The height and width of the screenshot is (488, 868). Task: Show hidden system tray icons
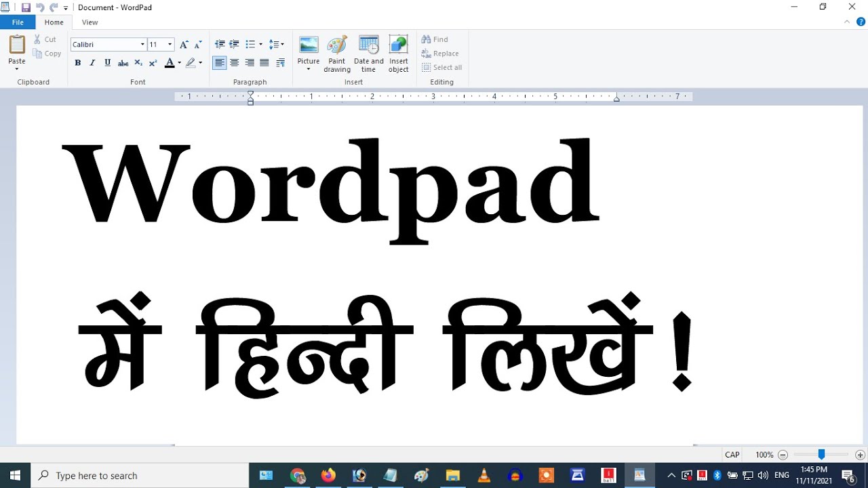click(671, 476)
